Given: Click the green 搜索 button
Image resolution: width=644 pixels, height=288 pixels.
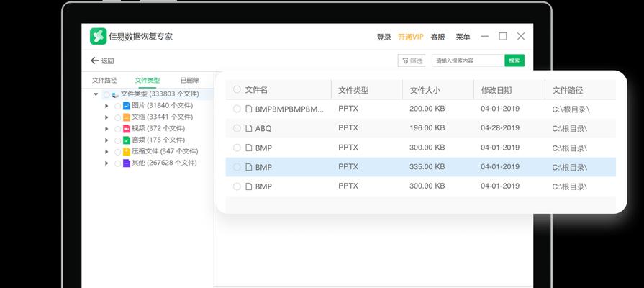Looking at the screenshot, I should pos(514,60).
